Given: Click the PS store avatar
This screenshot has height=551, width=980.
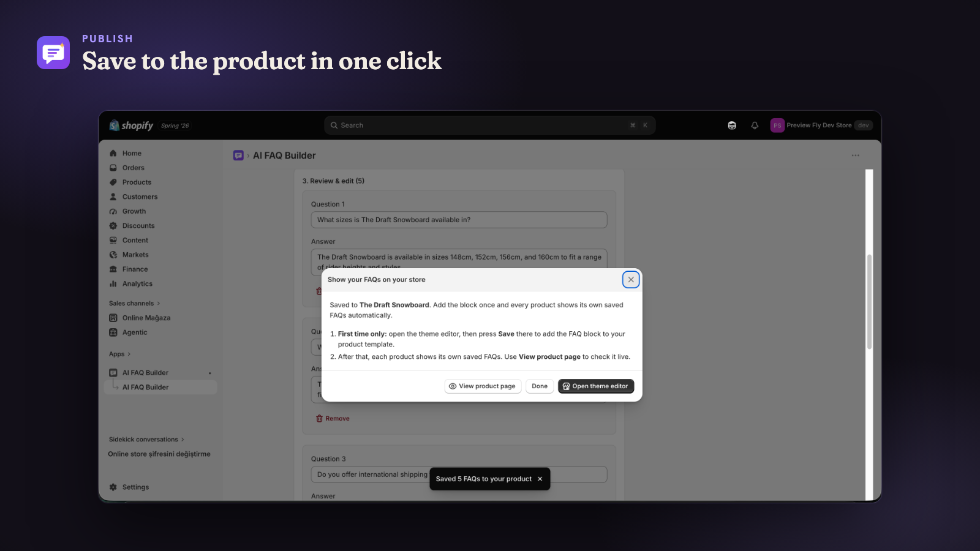Looking at the screenshot, I should [x=777, y=126].
